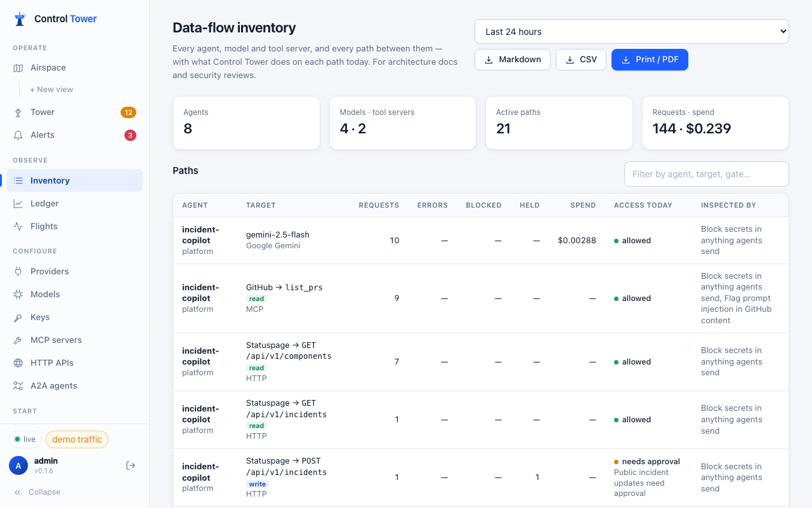Click the Print / PDF download icon
Screen dimensions: 812x508
(626, 60)
